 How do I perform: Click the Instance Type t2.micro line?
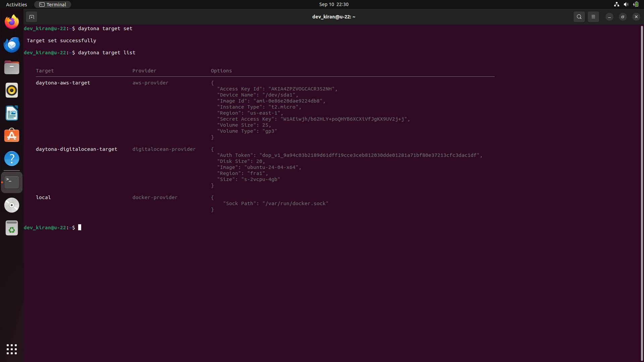point(259,107)
